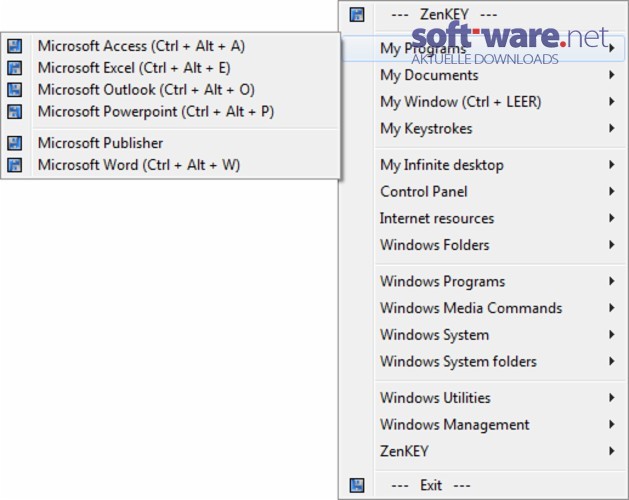Open Windows System folders
This screenshot has height=500, width=629.
(483, 362)
